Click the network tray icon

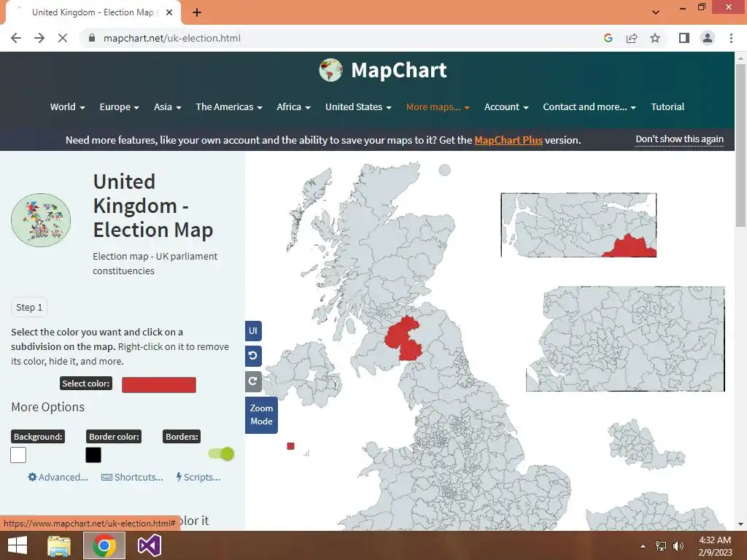point(661,545)
